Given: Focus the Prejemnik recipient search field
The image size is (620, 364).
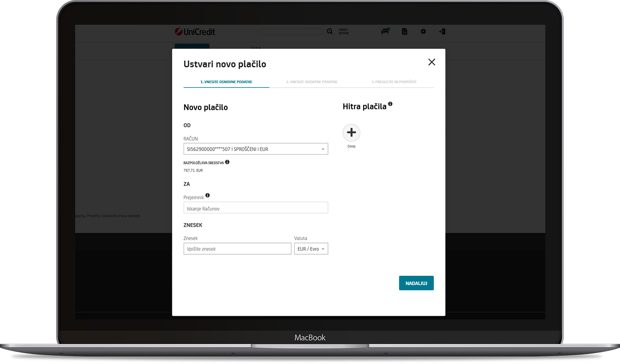Looking at the screenshot, I should [x=256, y=208].
